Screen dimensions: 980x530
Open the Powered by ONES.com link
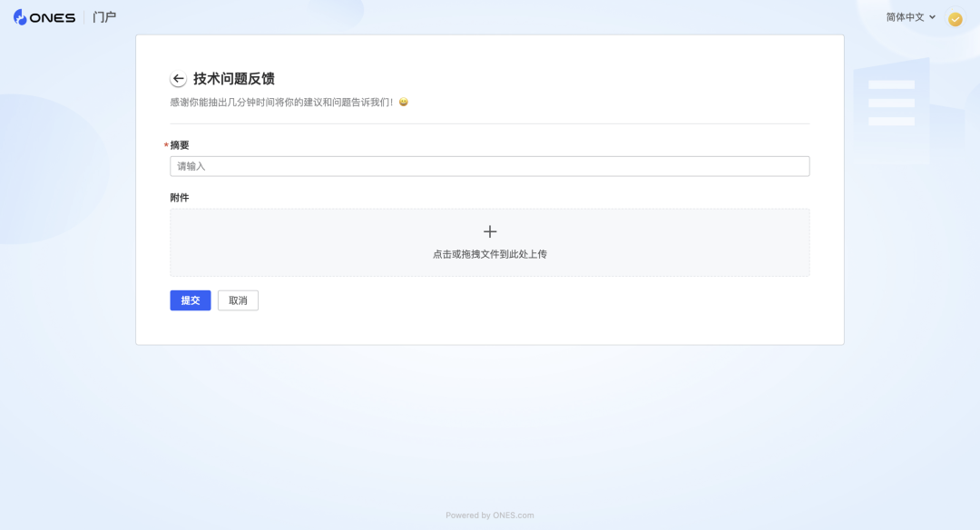[x=489, y=515]
